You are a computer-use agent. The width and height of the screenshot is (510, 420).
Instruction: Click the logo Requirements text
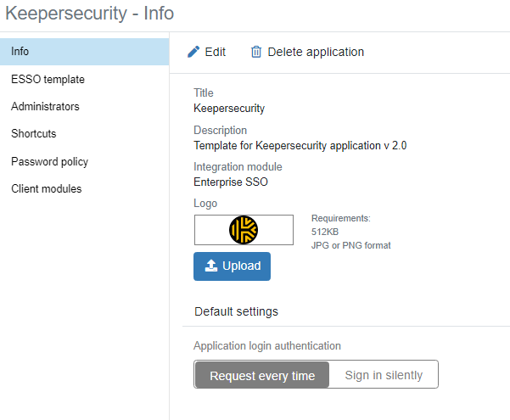pos(341,219)
